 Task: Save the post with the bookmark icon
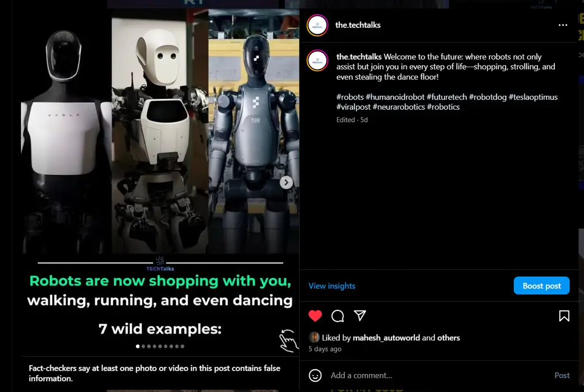tap(564, 316)
